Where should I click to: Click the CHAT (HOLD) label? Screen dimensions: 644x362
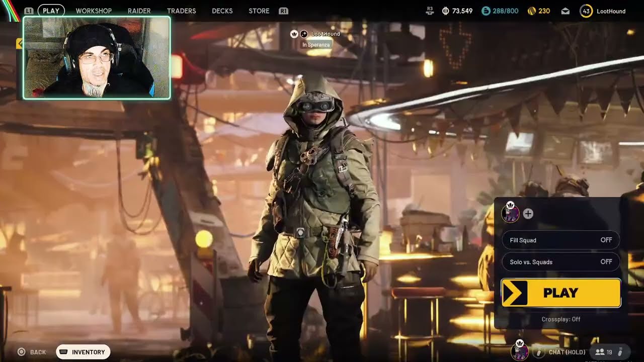[567, 352]
